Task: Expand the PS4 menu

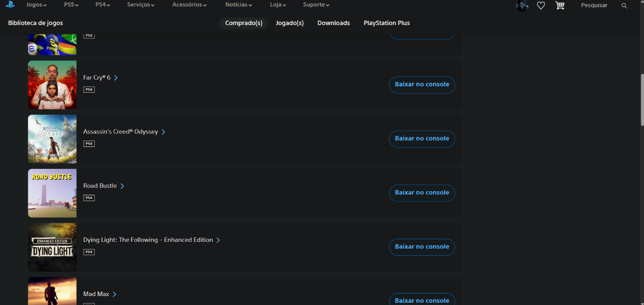Action: click(103, 5)
